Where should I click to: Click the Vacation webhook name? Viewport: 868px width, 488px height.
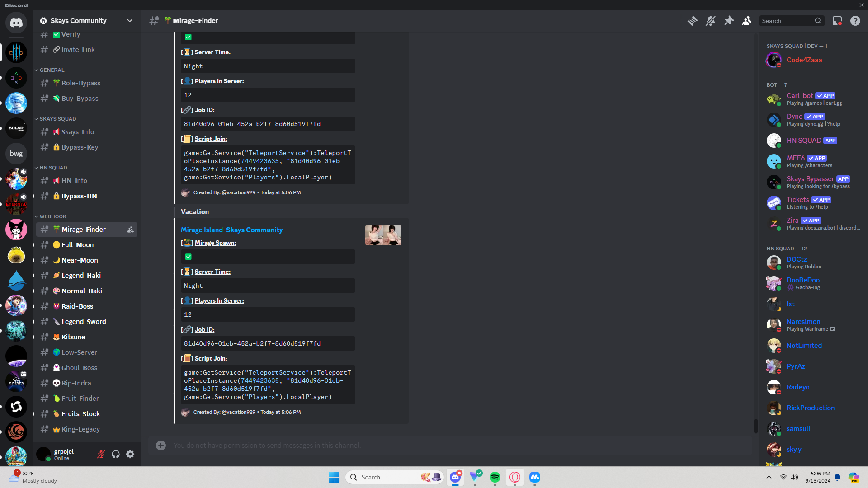[195, 212]
